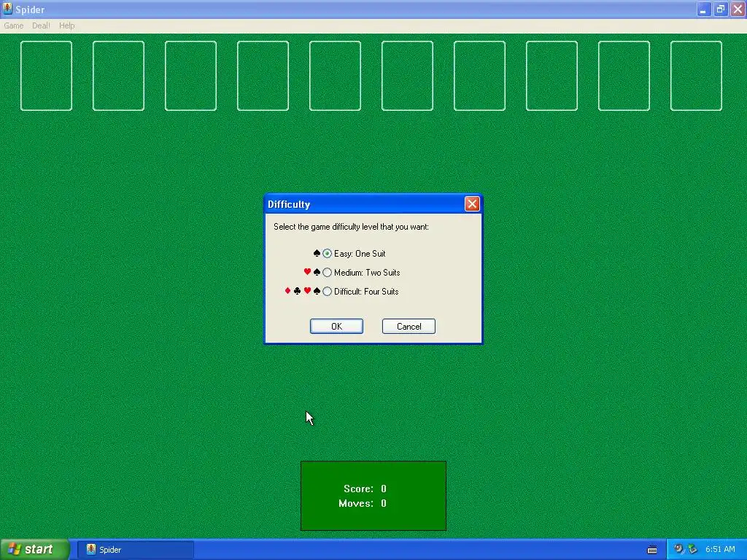747x560 pixels.
Task: Click the first system tray icon next to the keyboard icon
Action: tap(678, 549)
